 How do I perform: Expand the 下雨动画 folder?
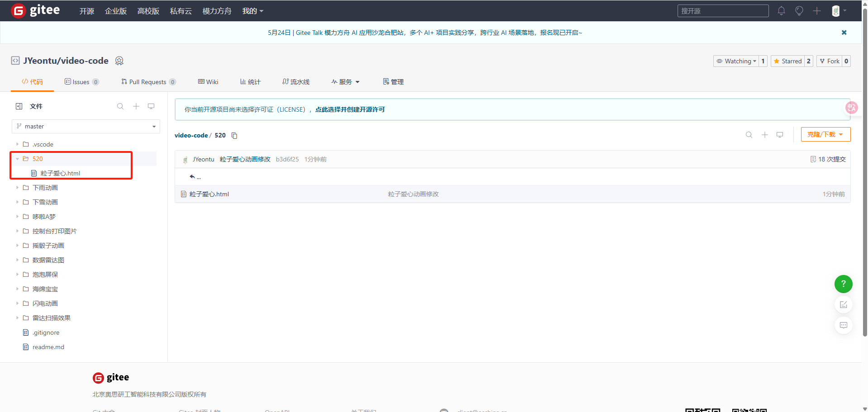[x=18, y=188]
